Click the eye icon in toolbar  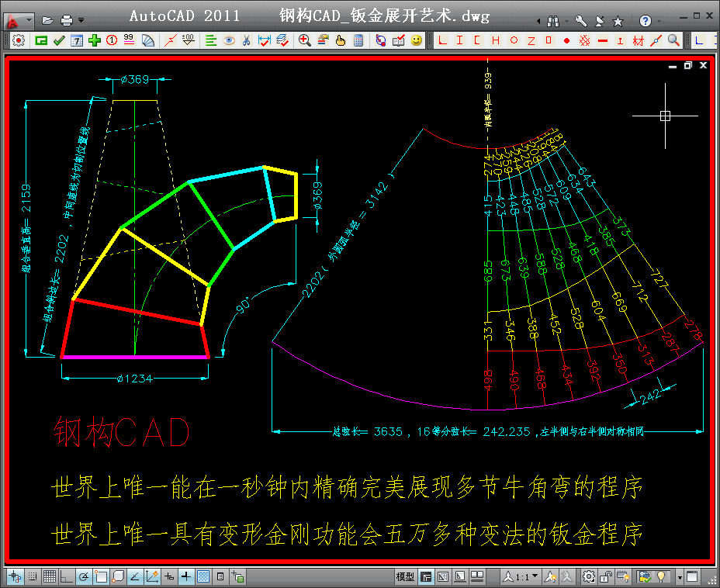(x=229, y=40)
